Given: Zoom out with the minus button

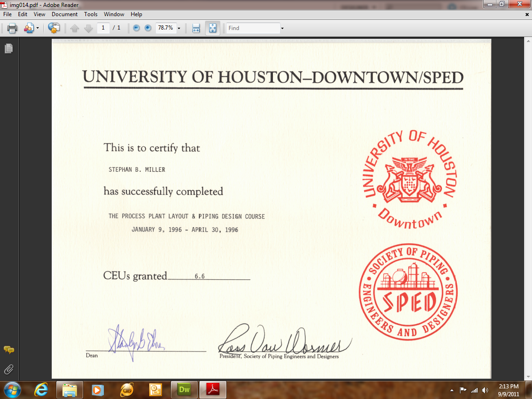Looking at the screenshot, I should (136, 28).
